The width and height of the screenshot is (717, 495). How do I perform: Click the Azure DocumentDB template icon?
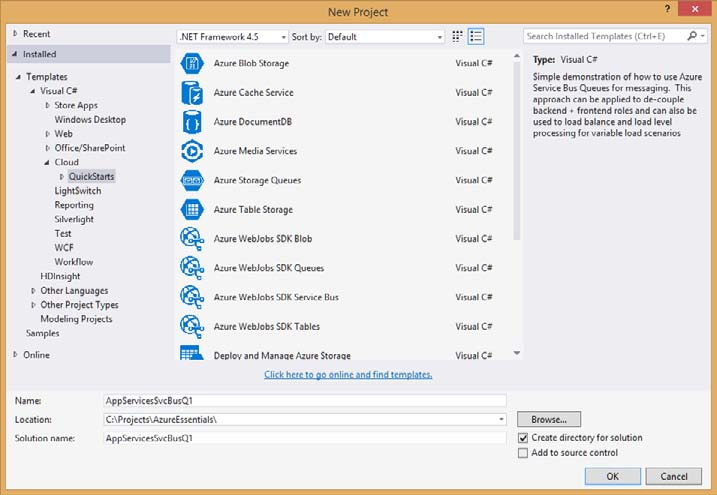(192, 121)
